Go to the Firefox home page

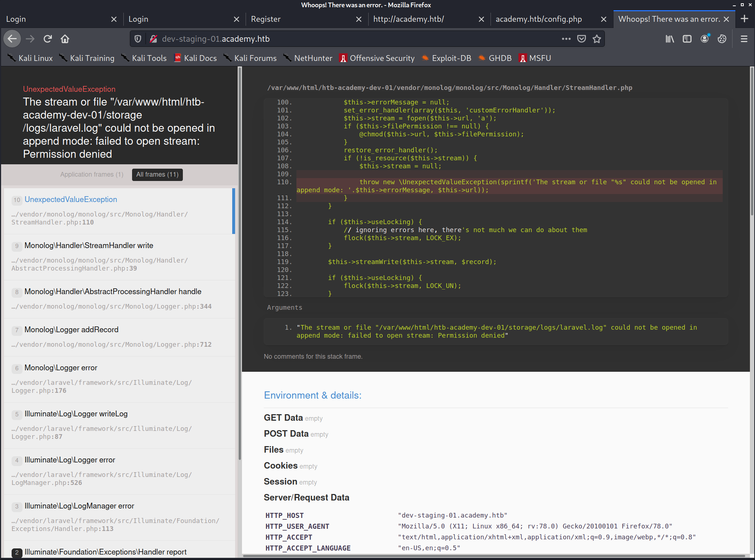(65, 39)
